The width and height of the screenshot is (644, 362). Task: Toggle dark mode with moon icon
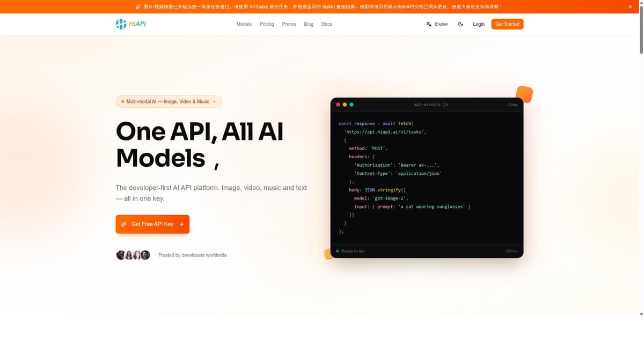pyautogui.click(x=460, y=24)
